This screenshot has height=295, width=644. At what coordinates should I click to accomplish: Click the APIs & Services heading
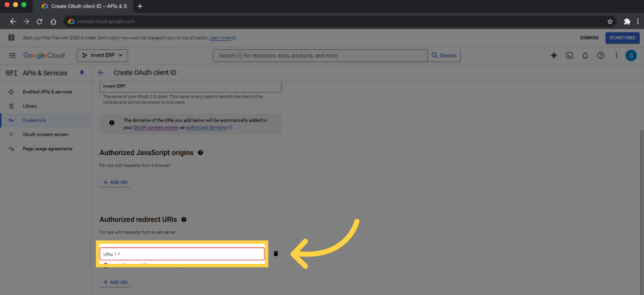(45, 73)
